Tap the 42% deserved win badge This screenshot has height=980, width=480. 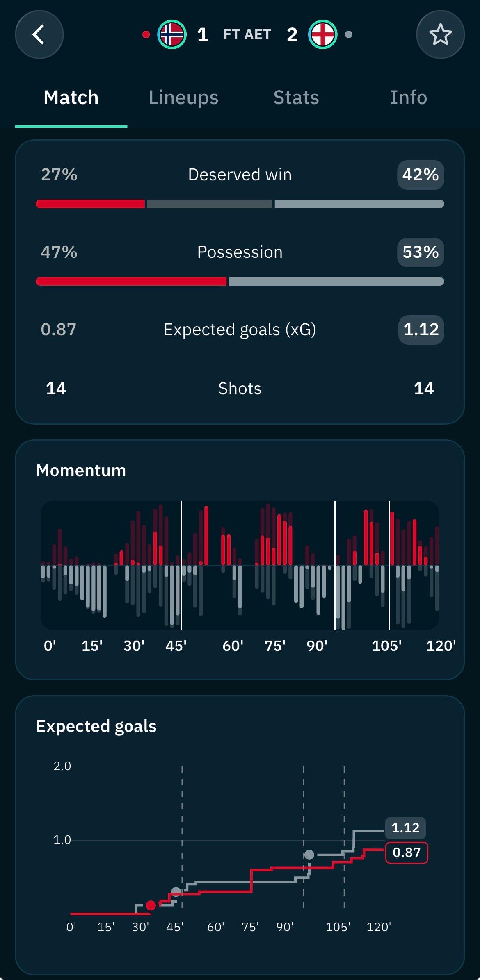click(x=421, y=175)
